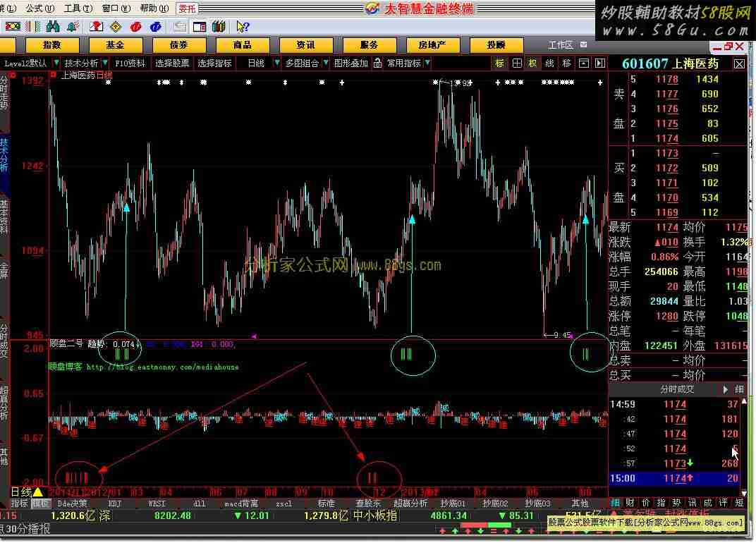Viewport: 756px width, 543px height.
Task: Close the 601607 quote panel with X box
Action: 738,63
